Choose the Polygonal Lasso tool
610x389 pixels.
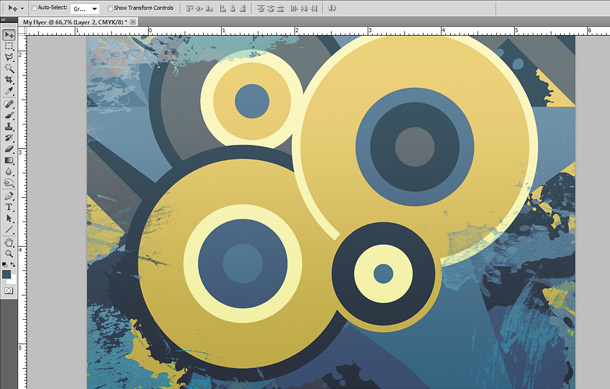[9, 58]
